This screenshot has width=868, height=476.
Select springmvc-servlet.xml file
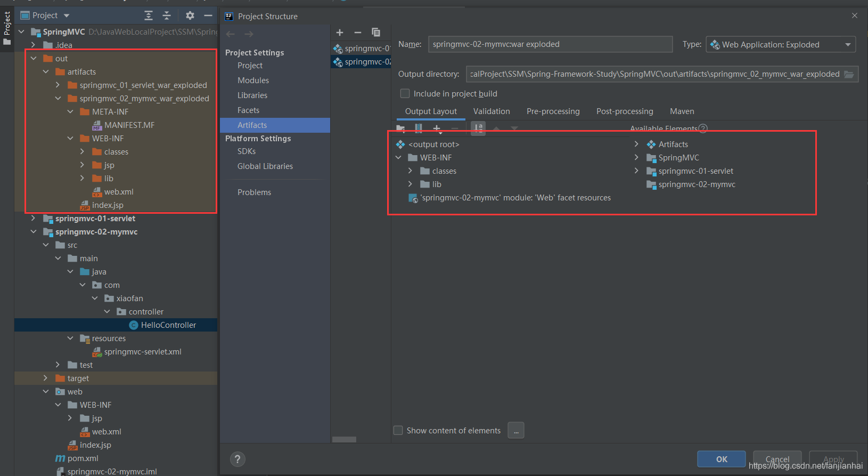point(137,352)
